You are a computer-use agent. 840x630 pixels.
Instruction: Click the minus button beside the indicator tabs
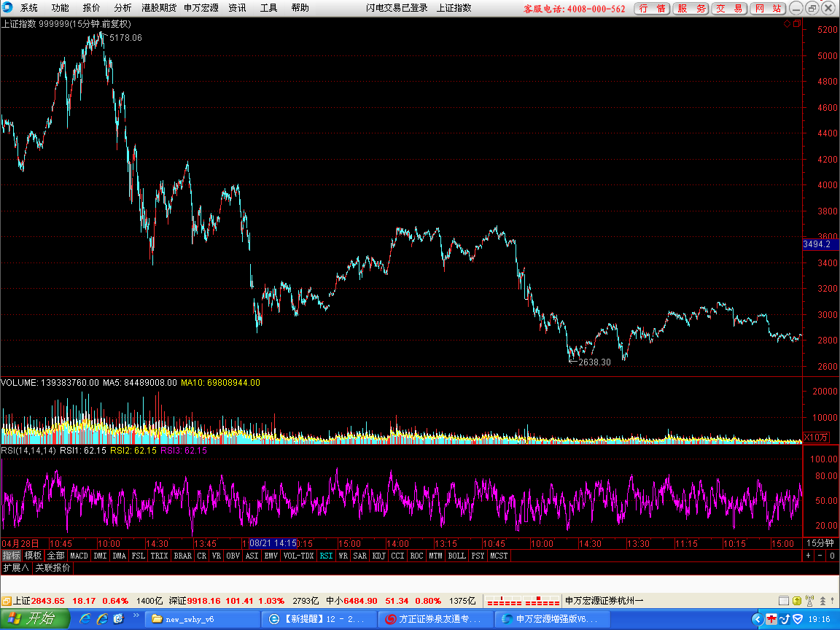(820, 556)
